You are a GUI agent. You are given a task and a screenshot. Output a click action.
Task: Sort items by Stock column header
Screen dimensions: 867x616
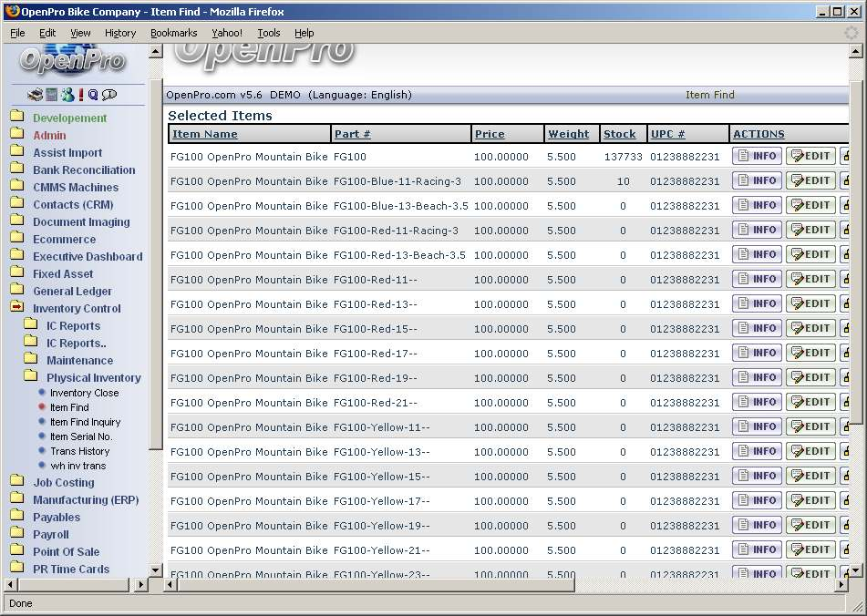[619, 134]
